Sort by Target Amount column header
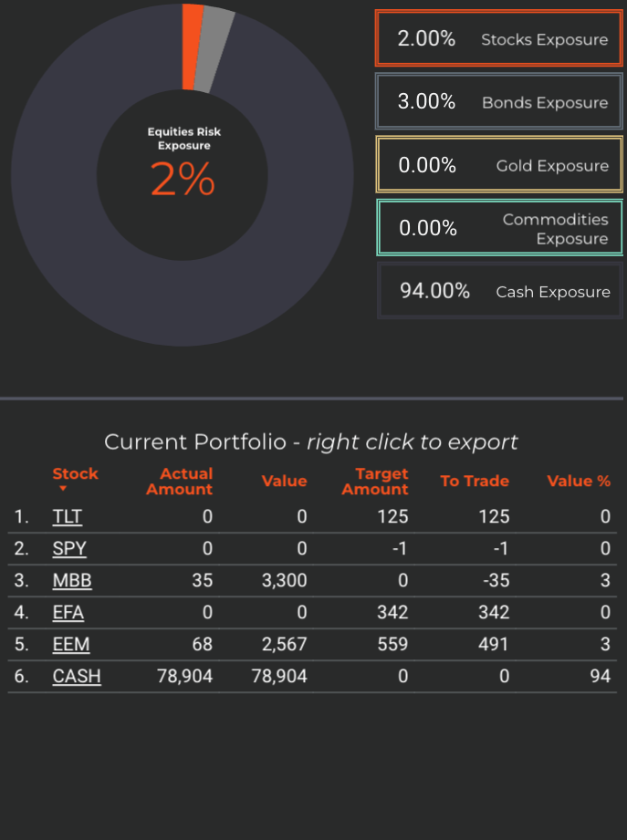 [x=374, y=481]
